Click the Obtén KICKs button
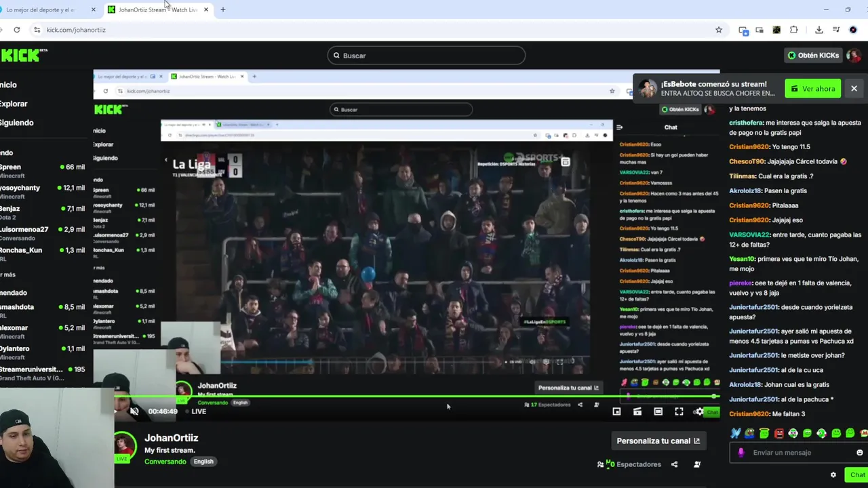 click(x=813, y=56)
